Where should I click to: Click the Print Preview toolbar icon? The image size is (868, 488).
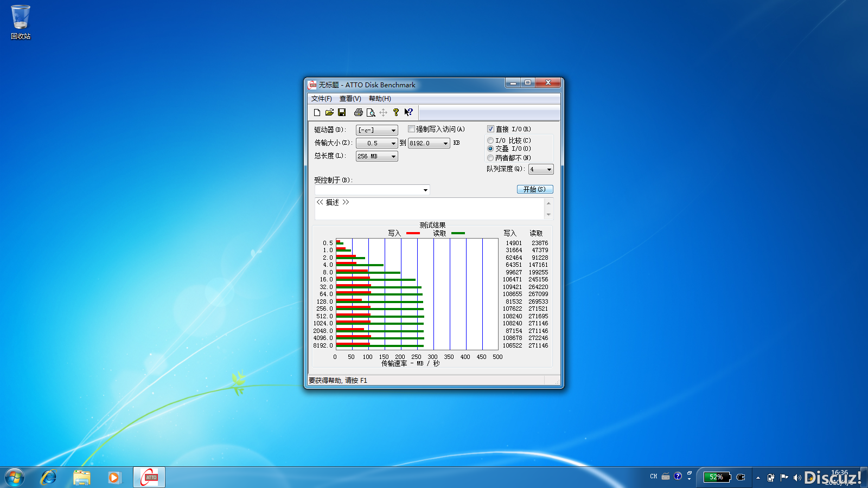371,112
